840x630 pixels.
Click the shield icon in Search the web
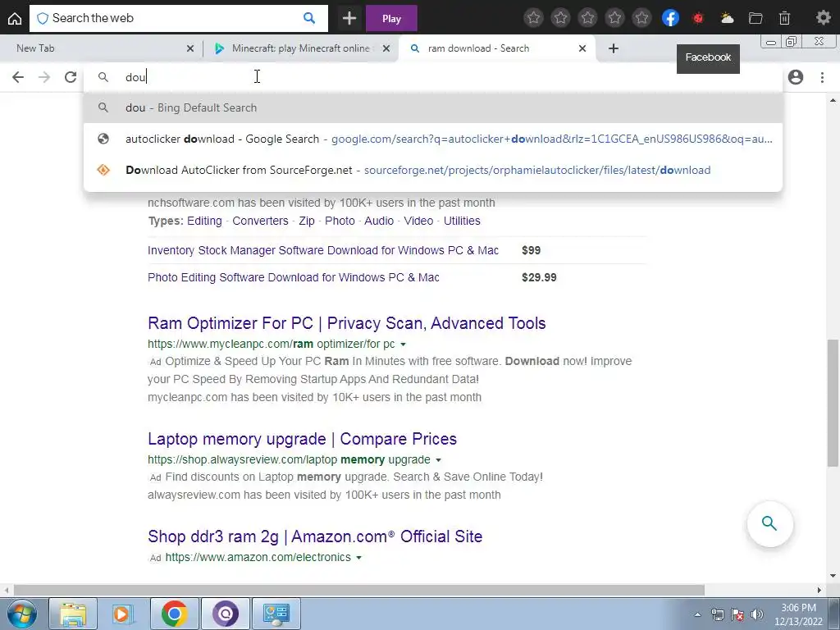tap(43, 18)
